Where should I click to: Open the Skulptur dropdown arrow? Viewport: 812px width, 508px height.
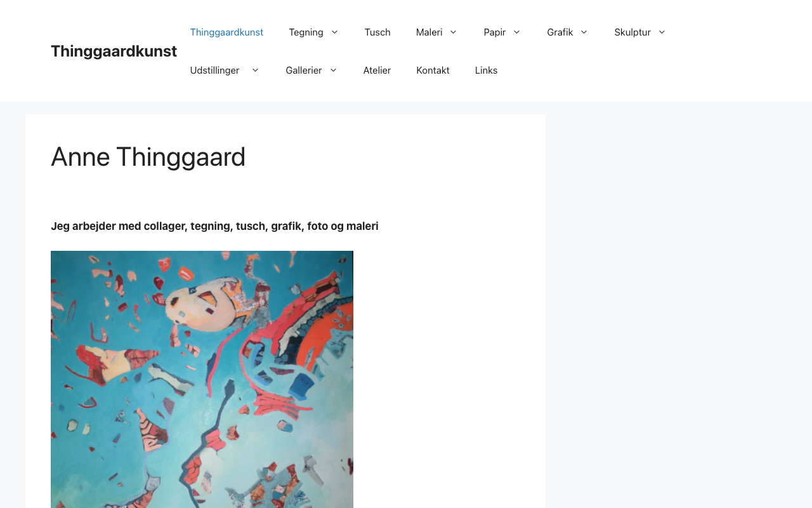coord(662,32)
